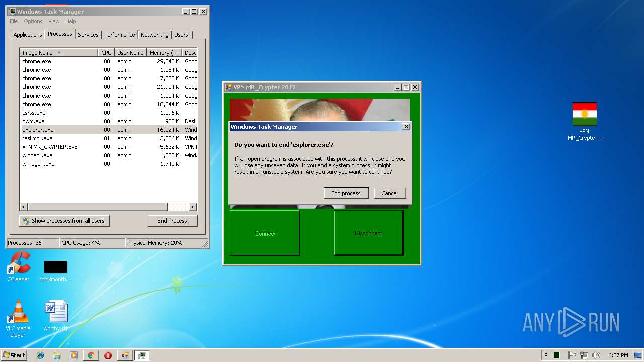Screen dimensions: 644x362
Task: Open the Action Center flag icon
Action: [x=572, y=355]
